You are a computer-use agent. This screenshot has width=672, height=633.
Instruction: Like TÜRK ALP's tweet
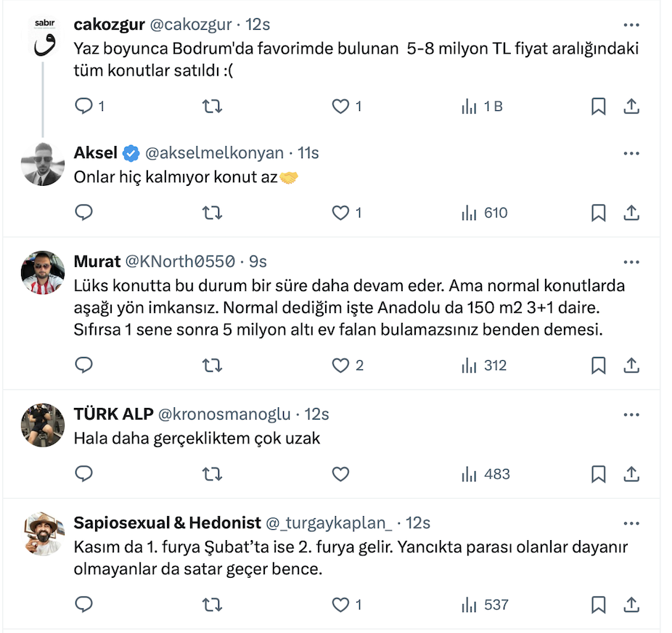tap(340, 474)
